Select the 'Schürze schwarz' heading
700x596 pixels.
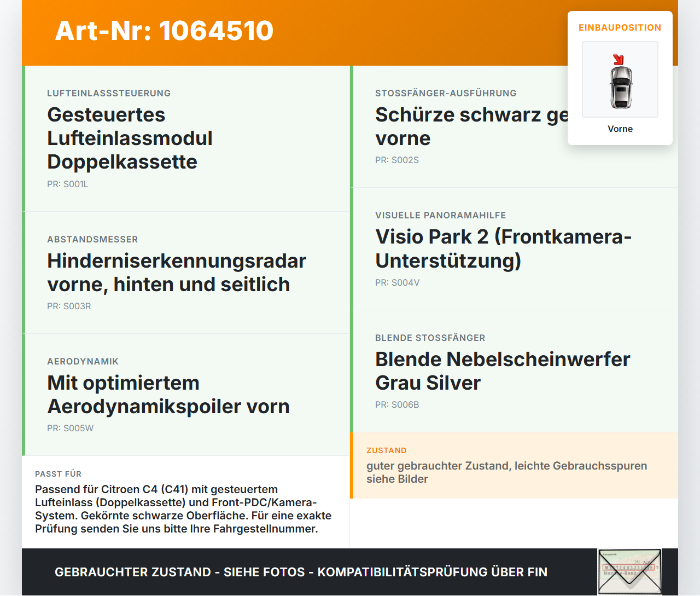(471, 126)
